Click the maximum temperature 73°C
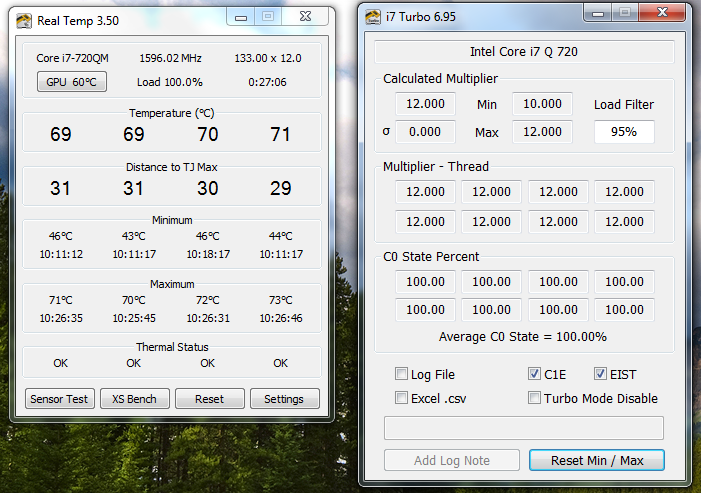701x493 pixels. point(281,300)
